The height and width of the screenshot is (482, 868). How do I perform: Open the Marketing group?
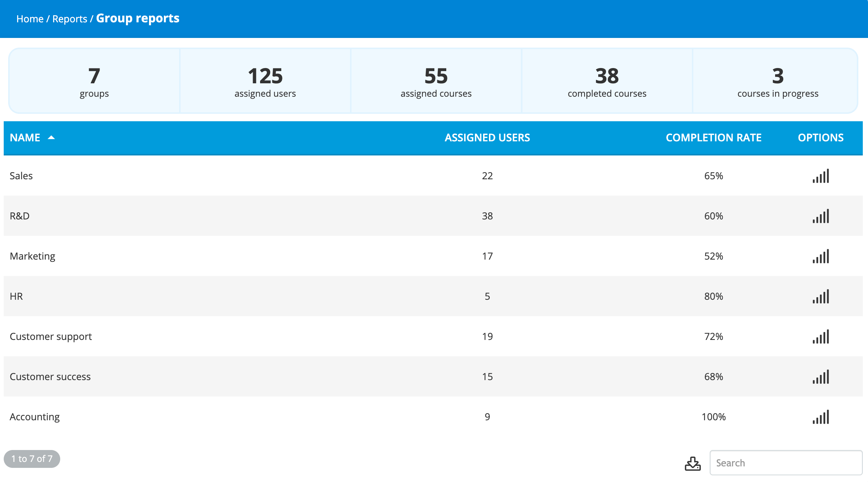32,256
